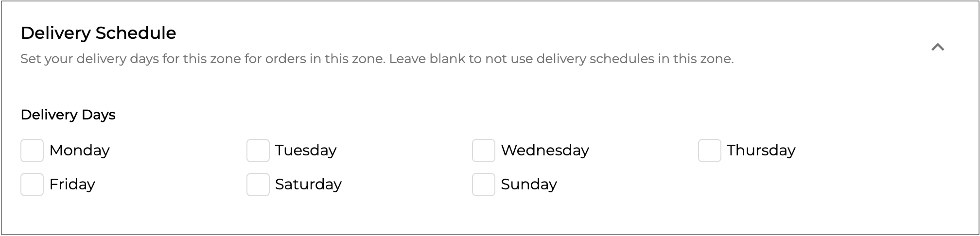Mark the Saturday checkbox

tap(258, 185)
